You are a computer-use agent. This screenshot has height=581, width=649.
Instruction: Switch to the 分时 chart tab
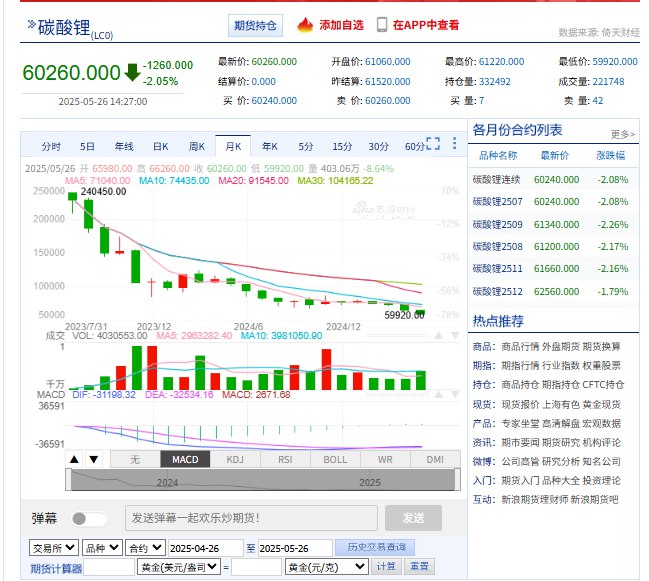(x=51, y=146)
